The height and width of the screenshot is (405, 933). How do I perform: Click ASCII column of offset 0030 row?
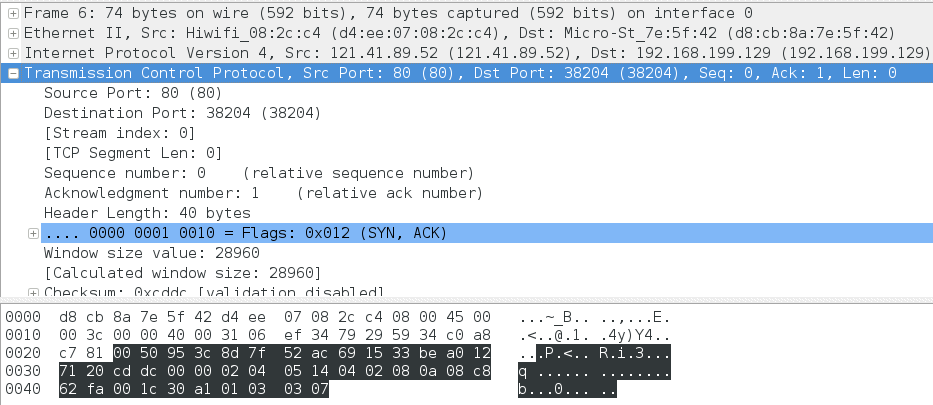[594, 372]
